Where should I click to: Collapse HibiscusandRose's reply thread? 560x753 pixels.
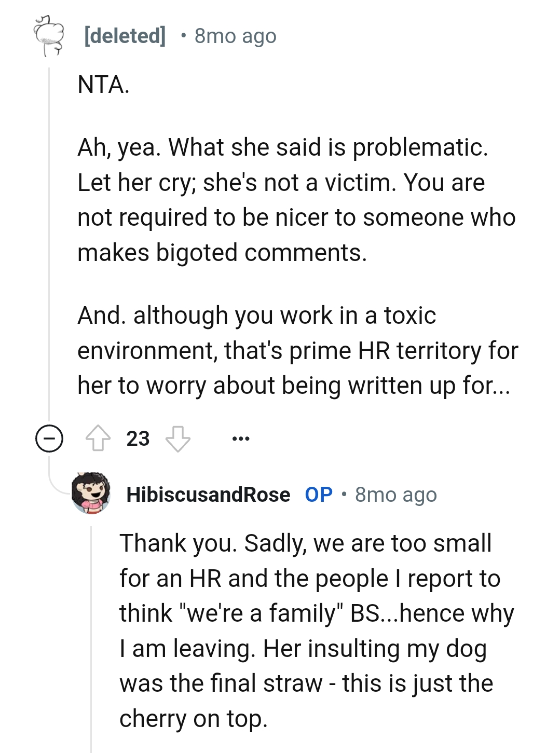pos(91,623)
